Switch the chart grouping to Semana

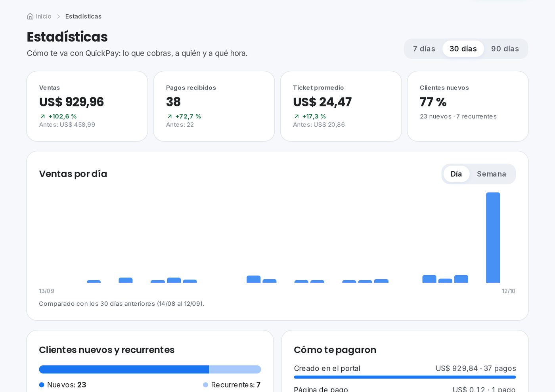pos(492,174)
